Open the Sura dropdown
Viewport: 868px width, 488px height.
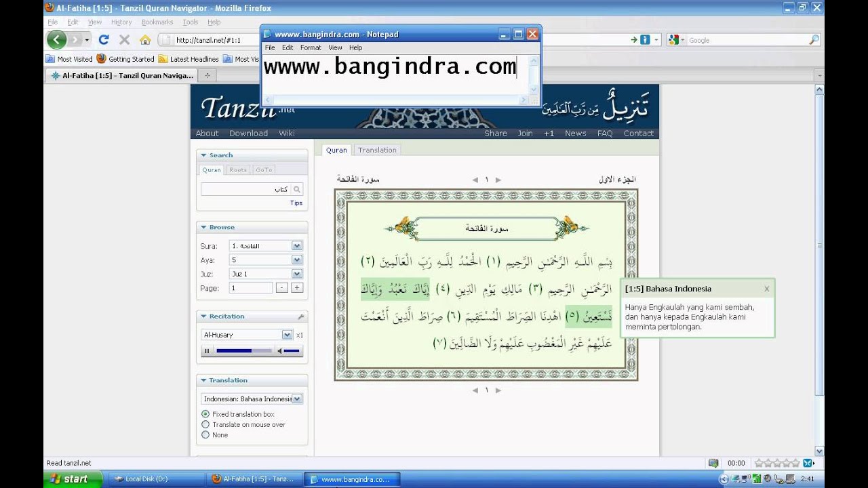pyautogui.click(x=265, y=246)
